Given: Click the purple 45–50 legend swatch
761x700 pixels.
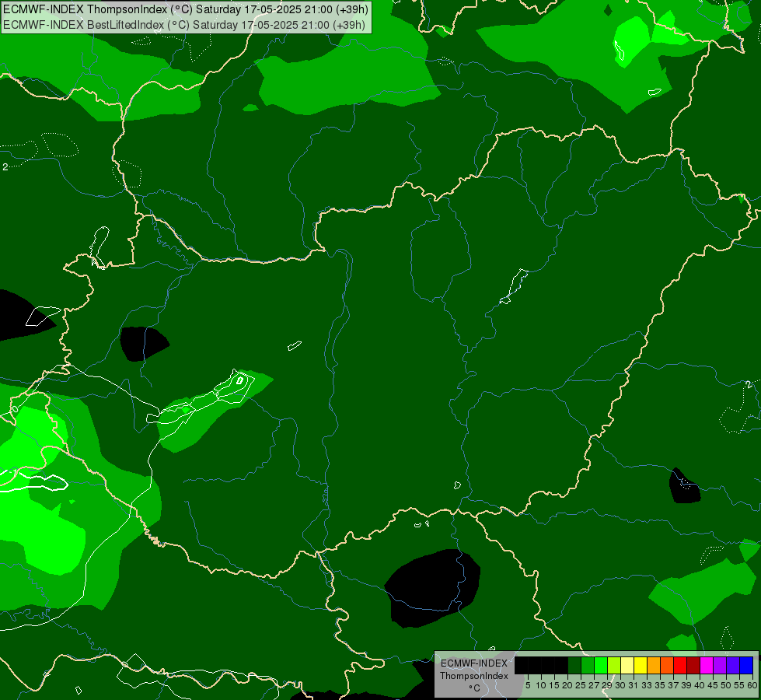Looking at the screenshot, I should click(x=720, y=666).
